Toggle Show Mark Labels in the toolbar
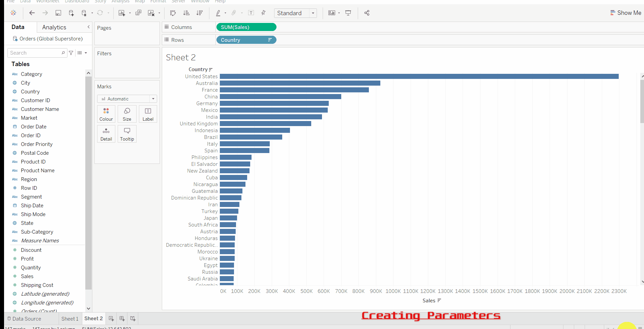The width and height of the screenshot is (644, 329). (251, 13)
